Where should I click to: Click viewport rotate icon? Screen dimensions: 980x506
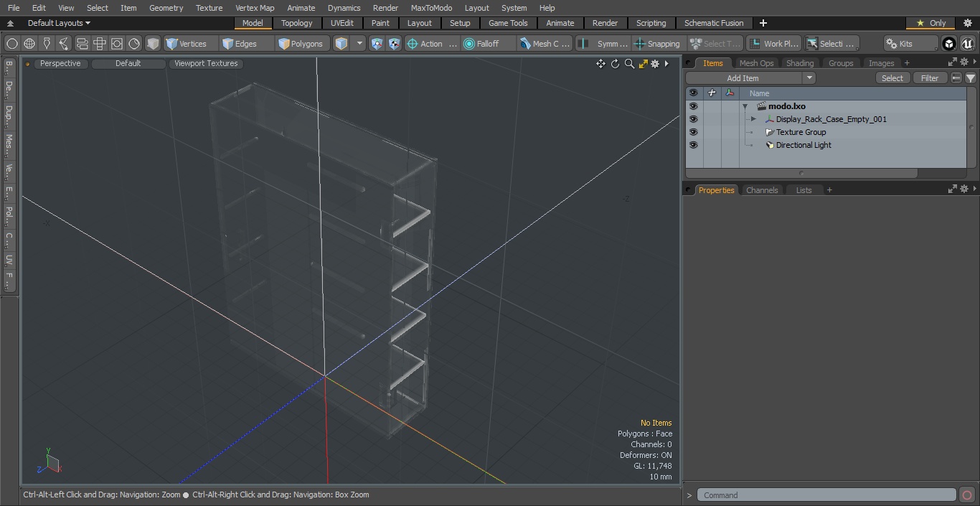pos(615,64)
